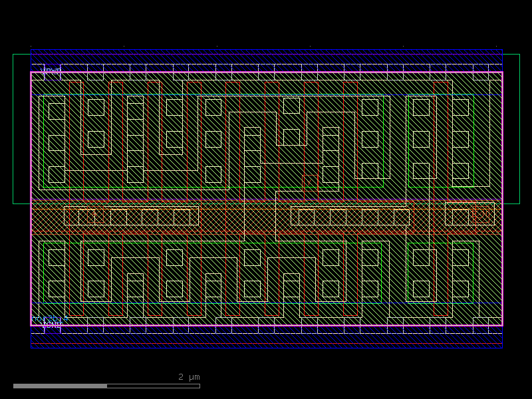This screenshot has width=532, height=399.
Task: Select the vpwr label text
Action: coord(51,70)
